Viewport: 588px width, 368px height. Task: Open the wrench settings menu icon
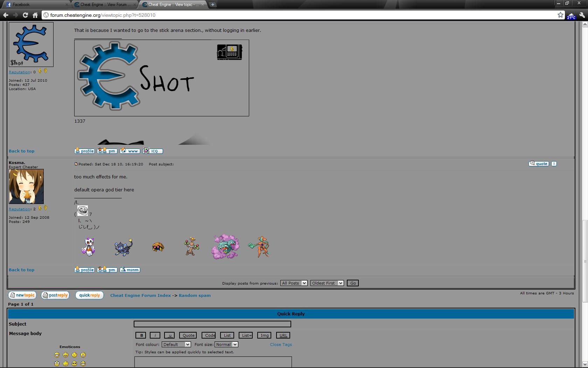[582, 15]
